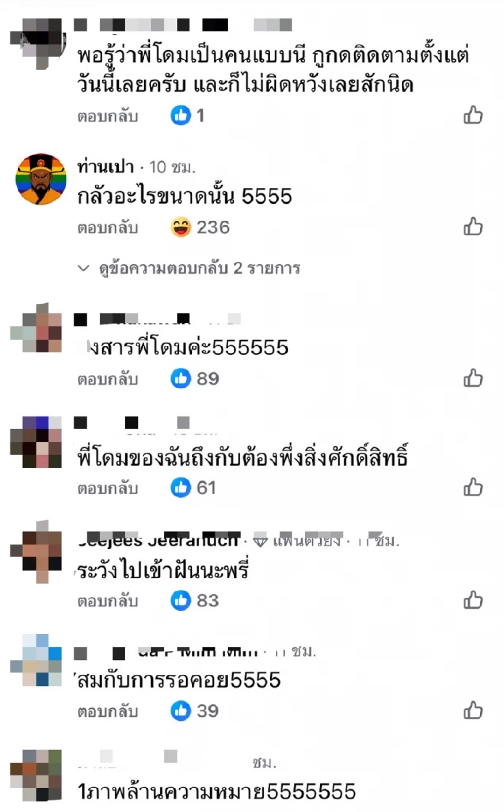The height and width of the screenshot is (812, 504).
Task: Open blue like reactions showing 89
Action: [195, 378]
